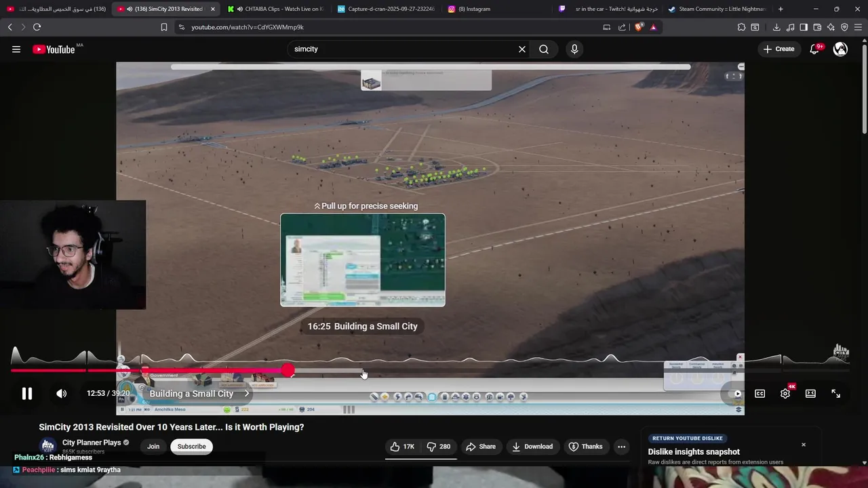Open the City Planner Plays channel avatar
Viewport: 868px width, 488px height.
pos(47,446)
